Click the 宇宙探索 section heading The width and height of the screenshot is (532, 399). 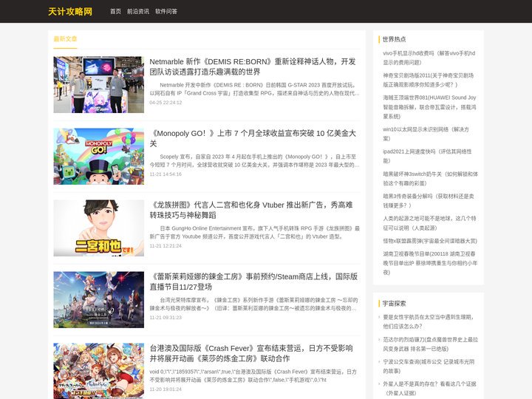point(394,304)
